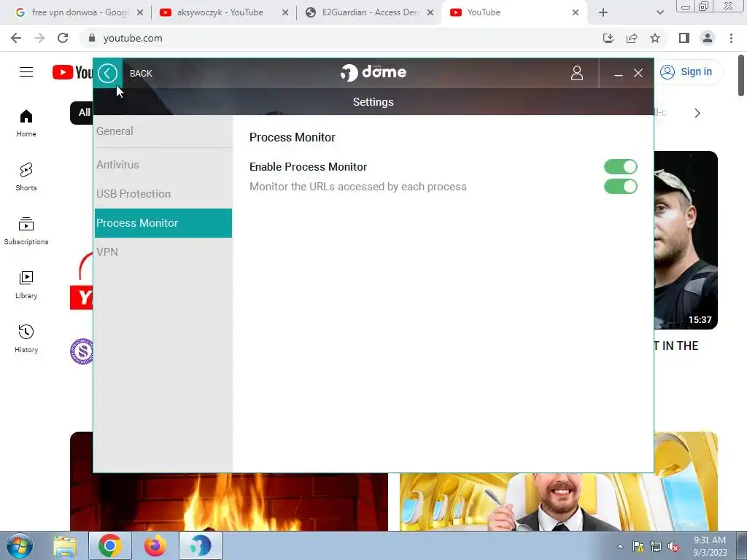Close the free vpn Google tab
The image size is (747, 560).
[x=140, y=13]
